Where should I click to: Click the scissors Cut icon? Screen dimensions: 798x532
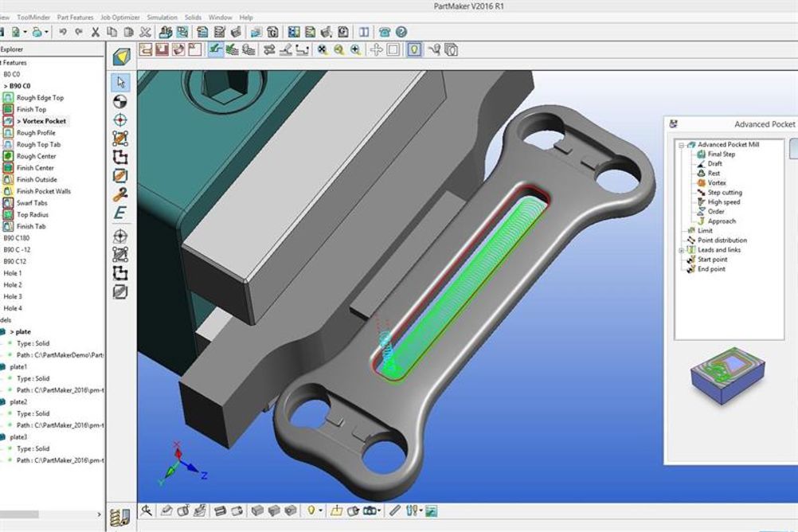click(x=95, y=32)
